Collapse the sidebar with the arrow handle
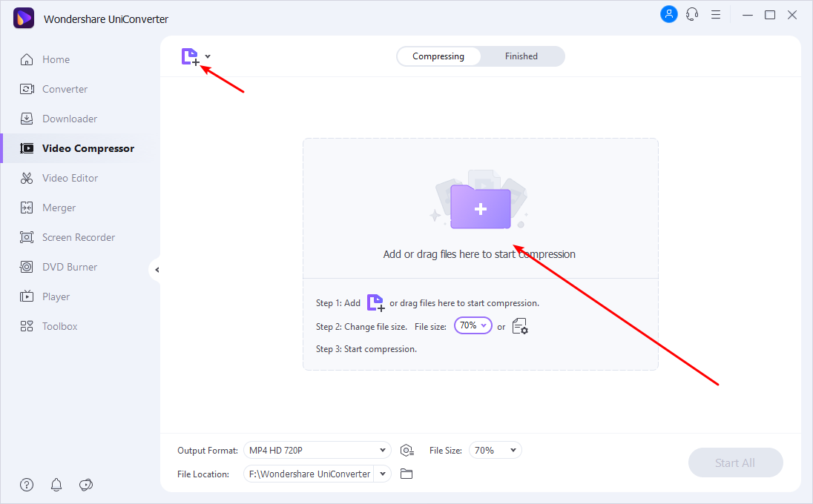Viewport: 813px width, 504px height. [156, 270]
